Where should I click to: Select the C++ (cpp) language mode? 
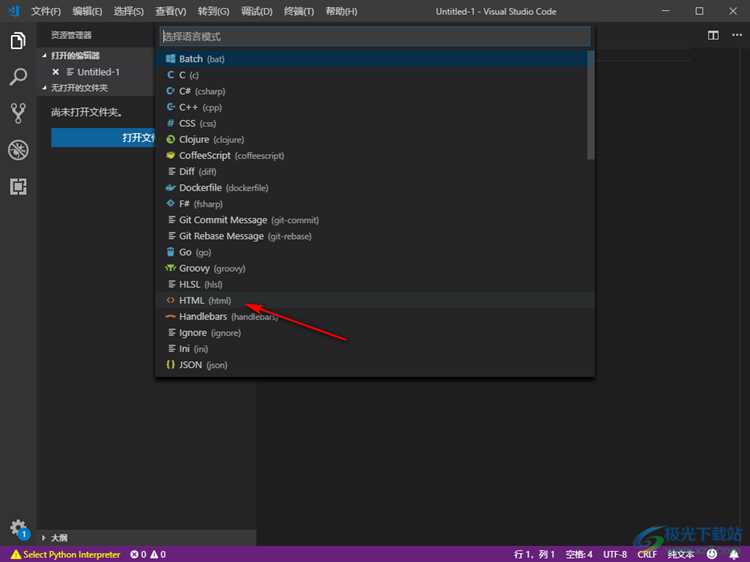pos(375,107)
